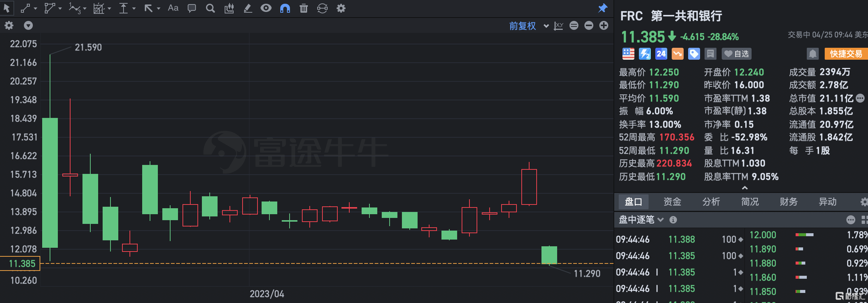Image resolution: width=868 pixels, height=303 pixels.
Task: Click the info icon beside 盘中逐笔
Action: [x=673, y=220]
